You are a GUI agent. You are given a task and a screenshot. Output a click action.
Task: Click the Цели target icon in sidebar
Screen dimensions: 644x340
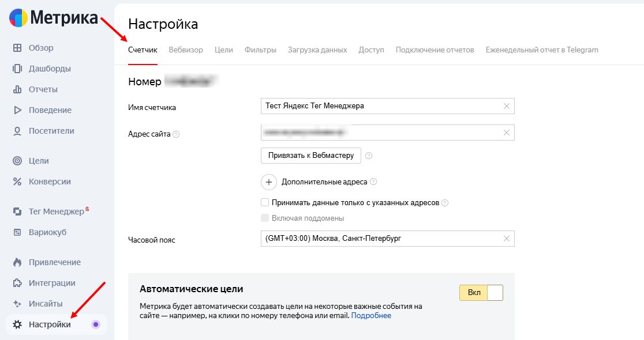pos(17,161)
